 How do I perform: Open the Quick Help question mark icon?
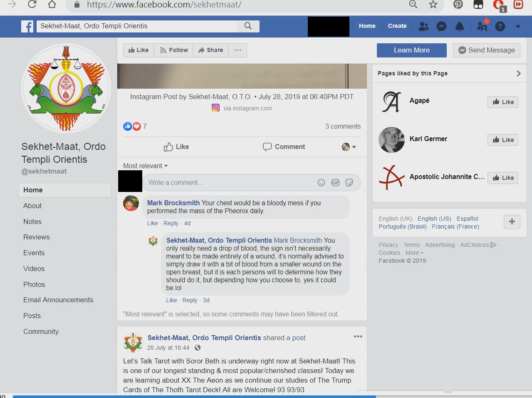click(x=500, y=26)
